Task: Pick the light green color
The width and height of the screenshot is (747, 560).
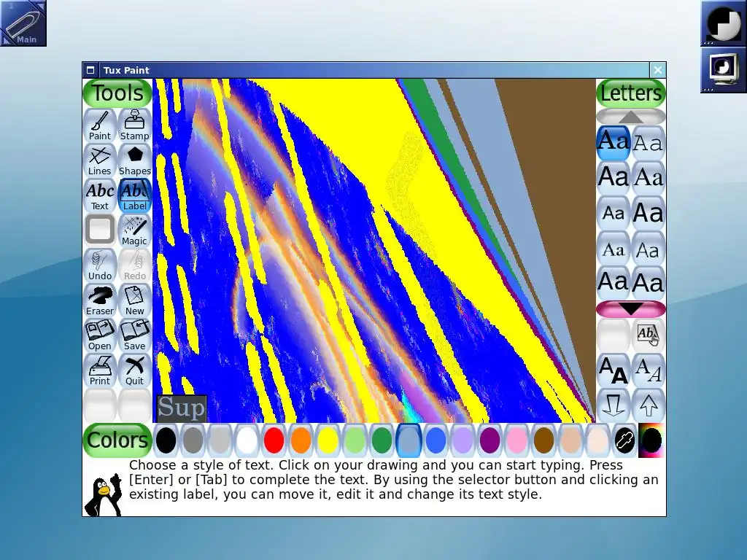Action: 355,440
